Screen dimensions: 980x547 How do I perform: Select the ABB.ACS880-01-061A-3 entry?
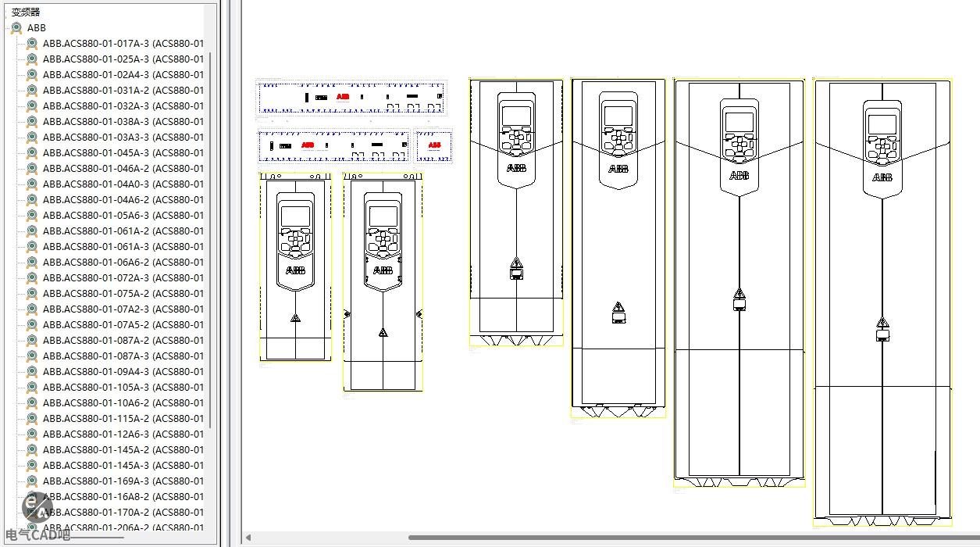[123, 246]
